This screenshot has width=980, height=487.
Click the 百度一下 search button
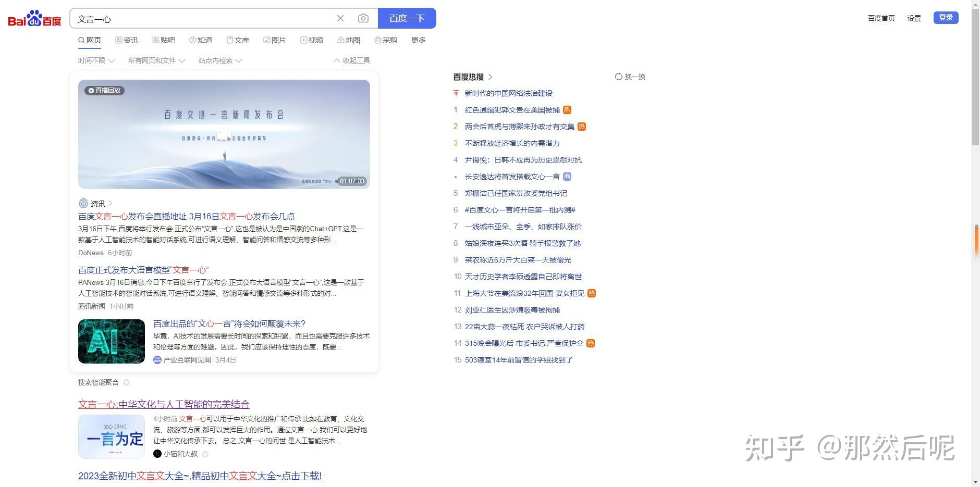pos(407,18)
